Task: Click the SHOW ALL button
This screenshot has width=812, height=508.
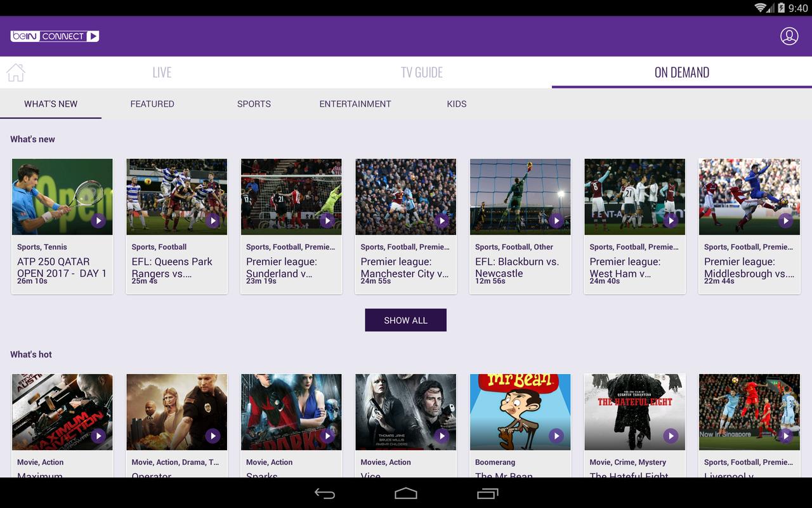Action: coord(406,320)
